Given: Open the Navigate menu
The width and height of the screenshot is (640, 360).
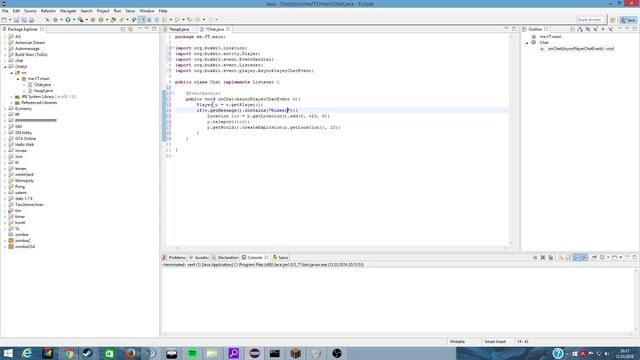Looking at the screenshot, I should click(68, 11).
